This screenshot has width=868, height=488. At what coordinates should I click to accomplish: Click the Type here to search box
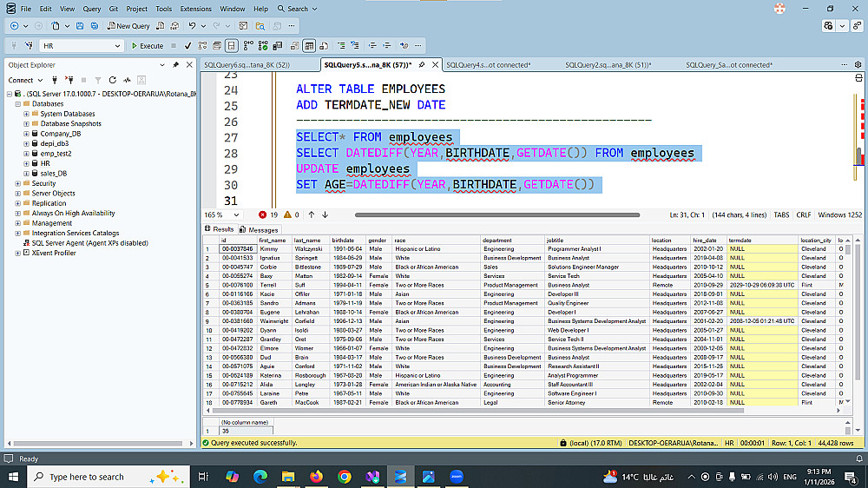87,477
